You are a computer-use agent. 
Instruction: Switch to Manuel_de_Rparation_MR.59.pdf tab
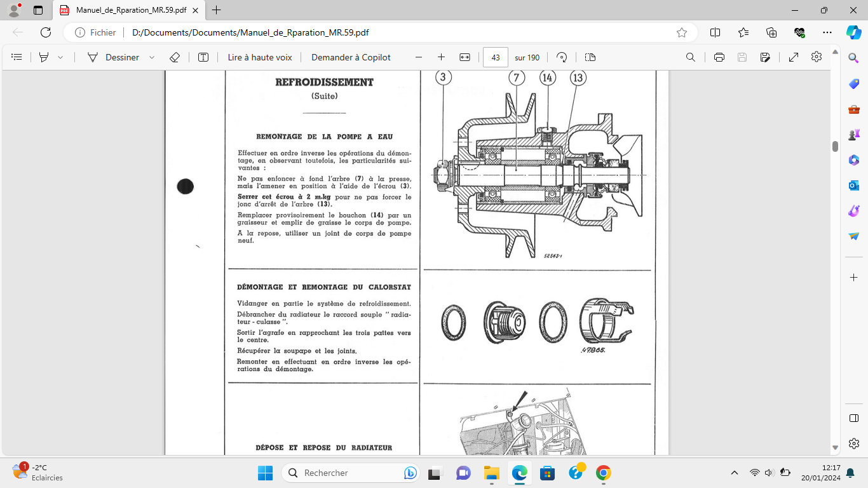pos(130,10)
